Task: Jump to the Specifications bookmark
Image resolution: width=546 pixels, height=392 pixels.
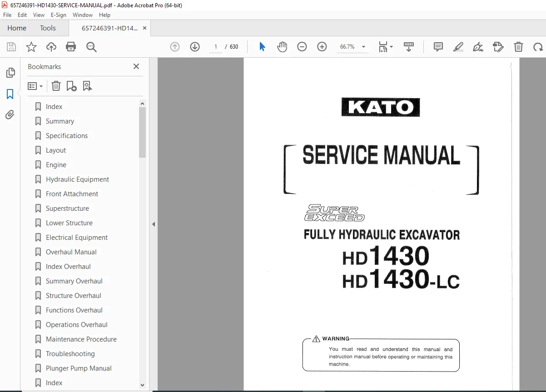Action: pyautogui.click(x=67, y=136)
